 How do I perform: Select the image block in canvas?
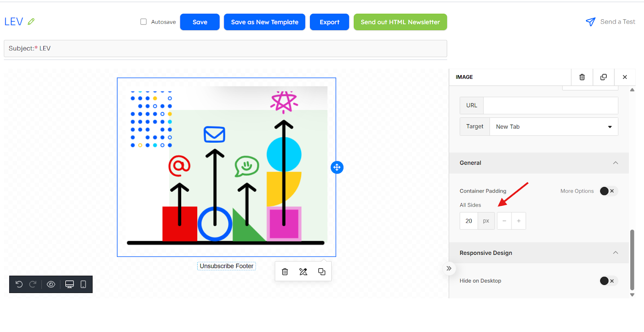(227, 167)
